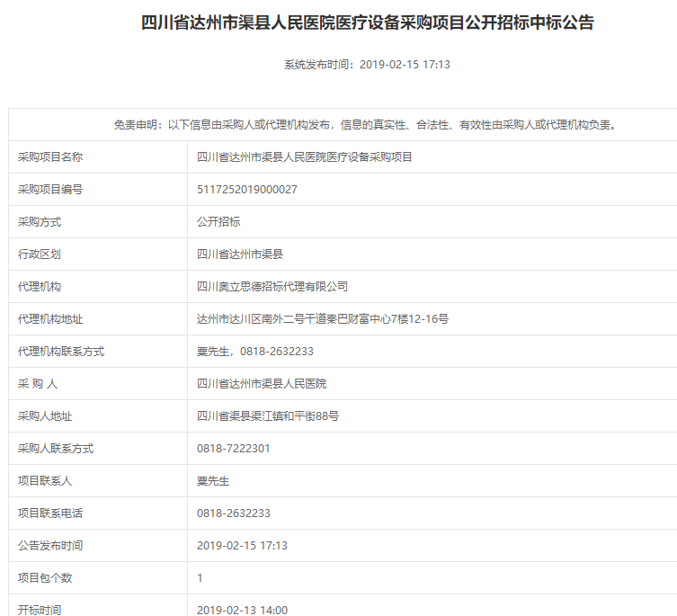The height and width of the screenshot is (616, 677).
Task: Click the disclaimer line starting with 免责申明
Action: click(366, 125)
